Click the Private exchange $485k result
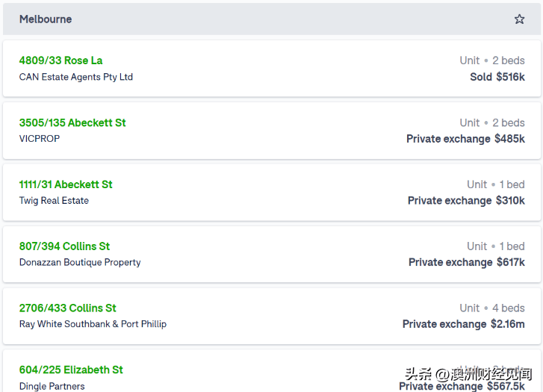 pos(465,139)
